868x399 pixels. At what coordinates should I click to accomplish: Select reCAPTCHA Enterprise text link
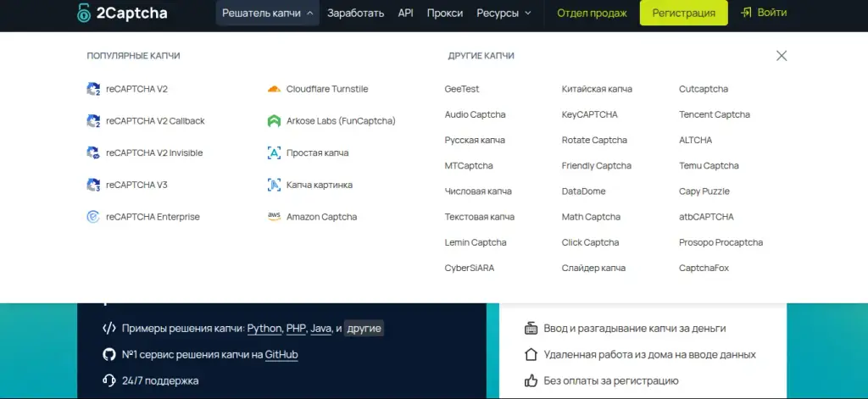click(153, 217)
